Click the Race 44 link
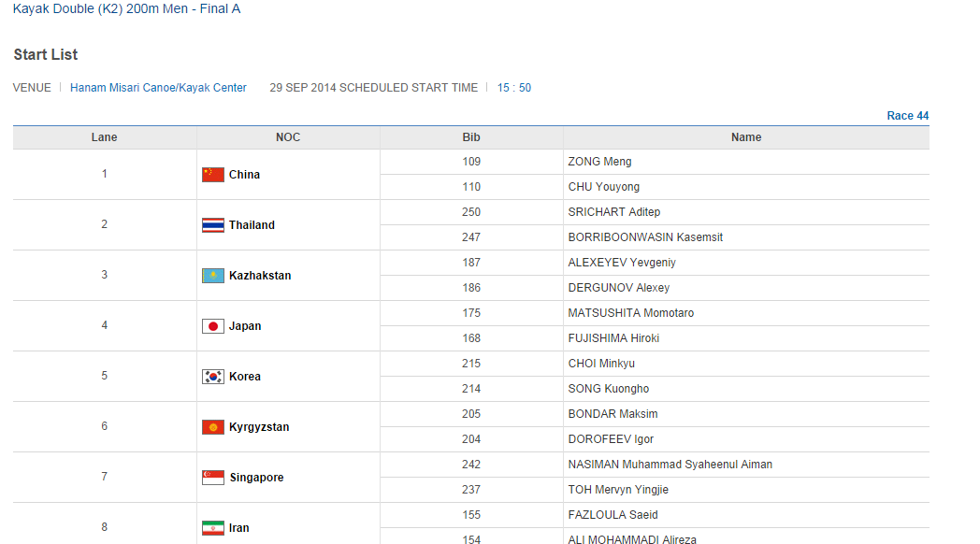 click(x=907, y=116)
